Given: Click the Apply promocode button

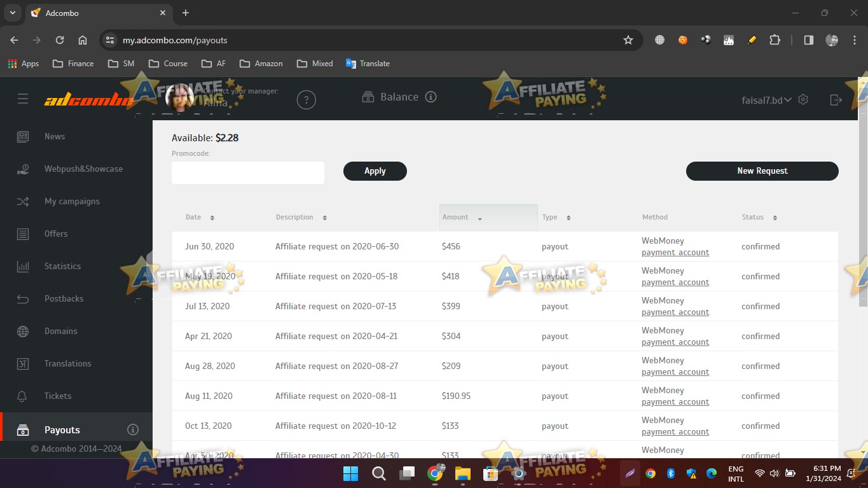Looking at the screenshot, I should [x=375, y=171].
